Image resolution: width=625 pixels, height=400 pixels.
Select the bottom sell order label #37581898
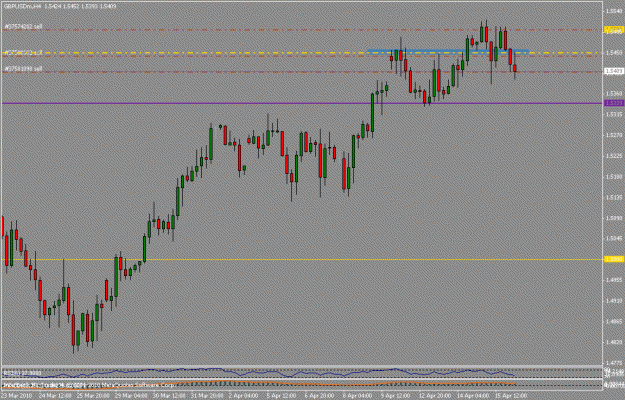click(x=23, y=69)
